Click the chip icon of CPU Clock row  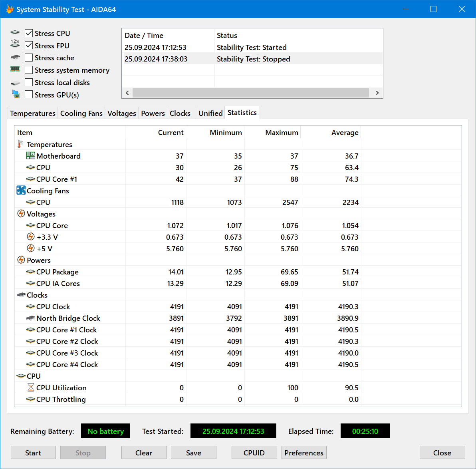pyautogui.click(x=30, y=306)
